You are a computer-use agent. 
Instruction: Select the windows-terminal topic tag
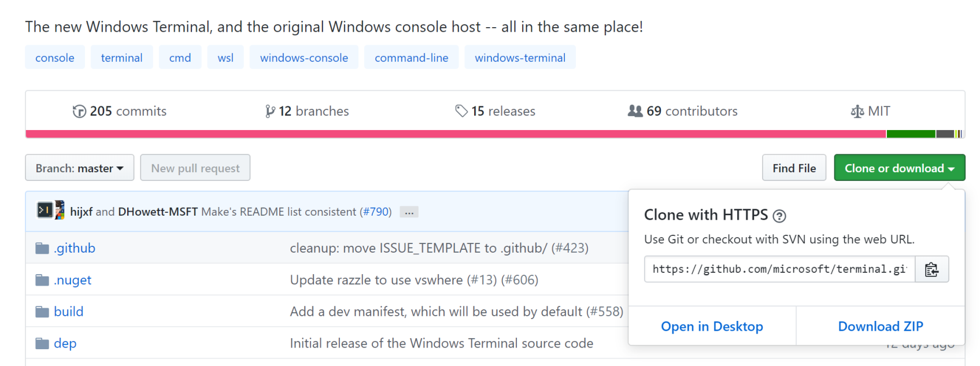click(x=520, y=58)
